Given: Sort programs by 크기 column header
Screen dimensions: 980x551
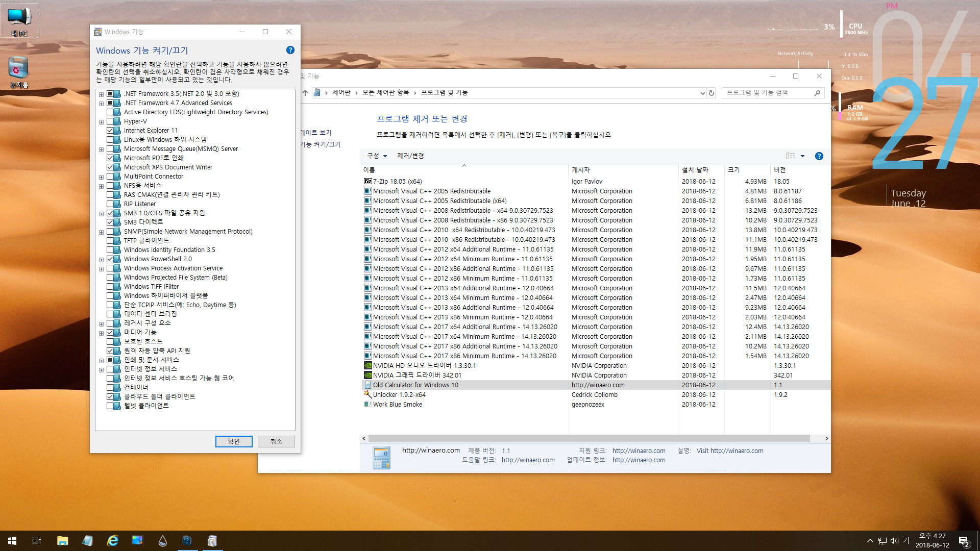Looking at the screenshot, I should [747, 170].
